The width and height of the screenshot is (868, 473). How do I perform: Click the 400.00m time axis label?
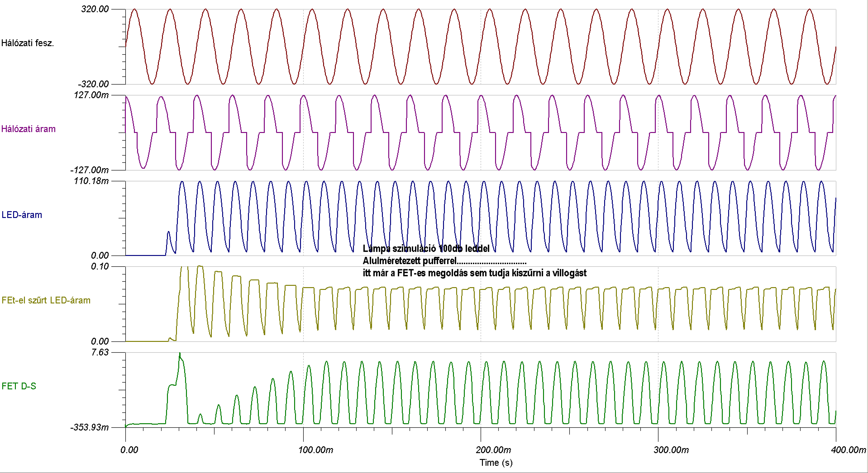(849, 450)
